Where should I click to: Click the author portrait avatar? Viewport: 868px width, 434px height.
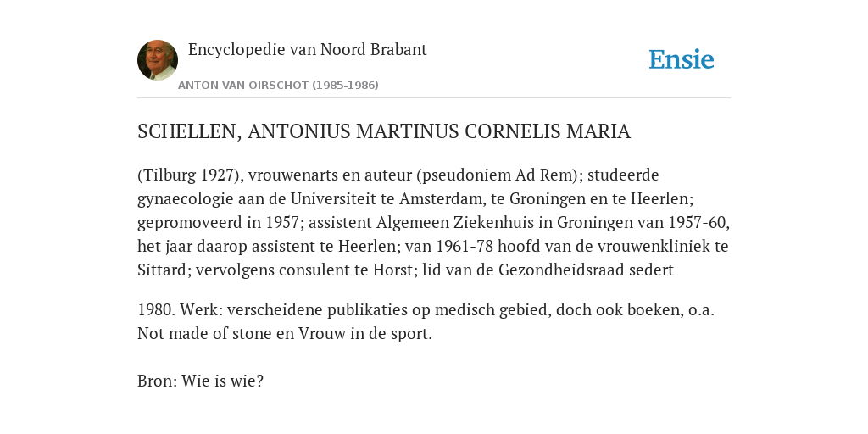(158, 60)
